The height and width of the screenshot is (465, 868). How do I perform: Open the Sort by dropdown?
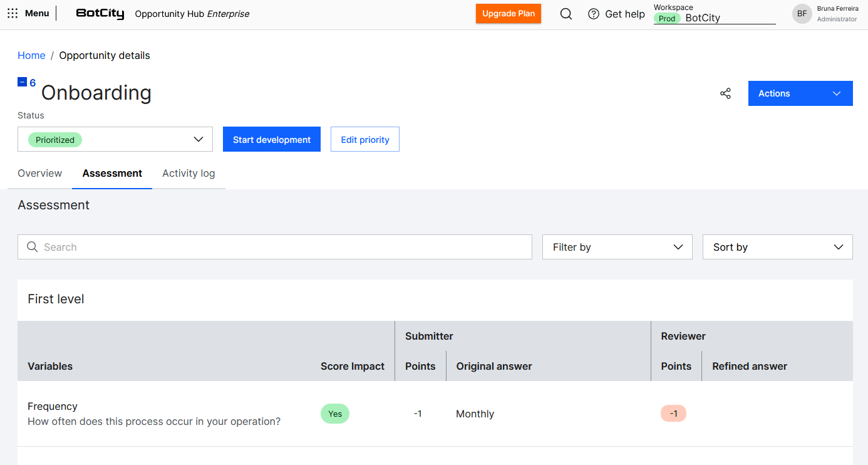(777, 247)
